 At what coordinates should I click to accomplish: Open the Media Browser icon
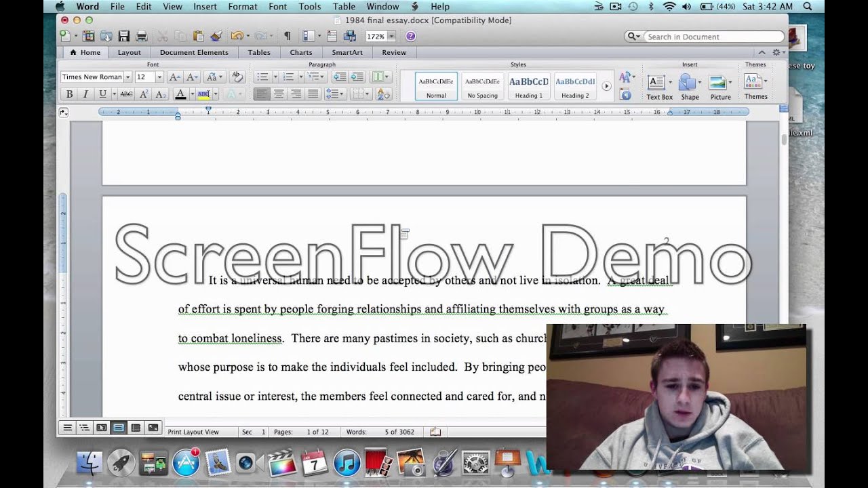tap(350, 36)
